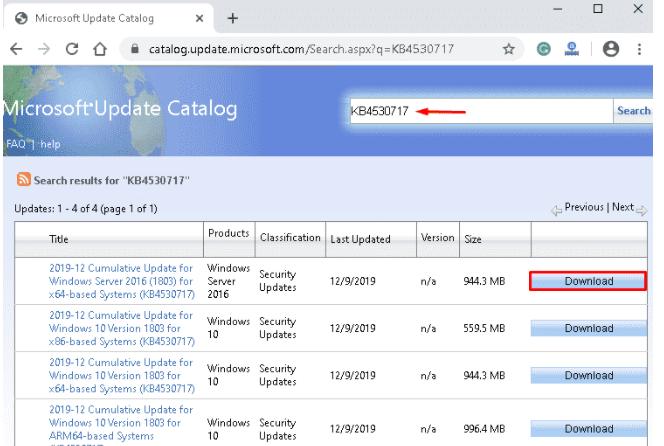
Task: Open the green circular extension icon
Action: 544,49
